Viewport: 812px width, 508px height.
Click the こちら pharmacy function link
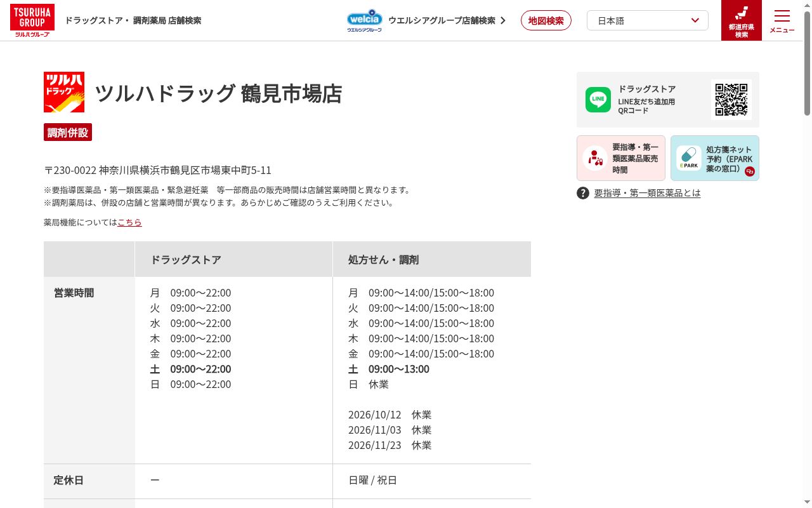point(129,222)
